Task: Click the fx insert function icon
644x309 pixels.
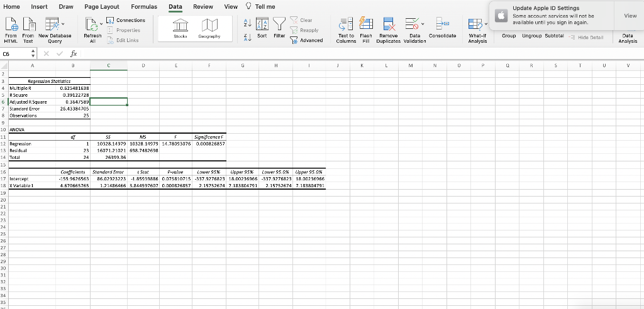Action: pyautogui.click(x=74, y=54)
